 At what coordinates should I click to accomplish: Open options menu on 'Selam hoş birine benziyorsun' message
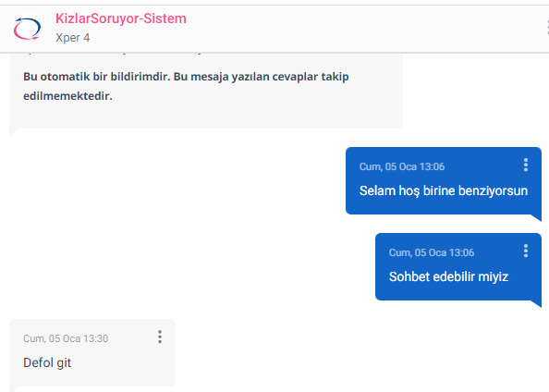coord(526,165)
